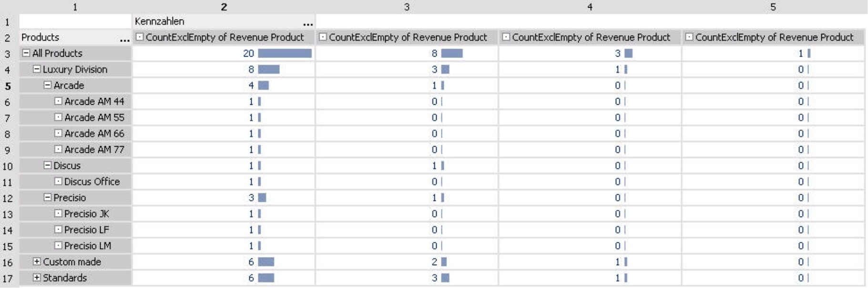Click the All Products value 3 in column 4
868x288 pixels.
pos(617,53)
